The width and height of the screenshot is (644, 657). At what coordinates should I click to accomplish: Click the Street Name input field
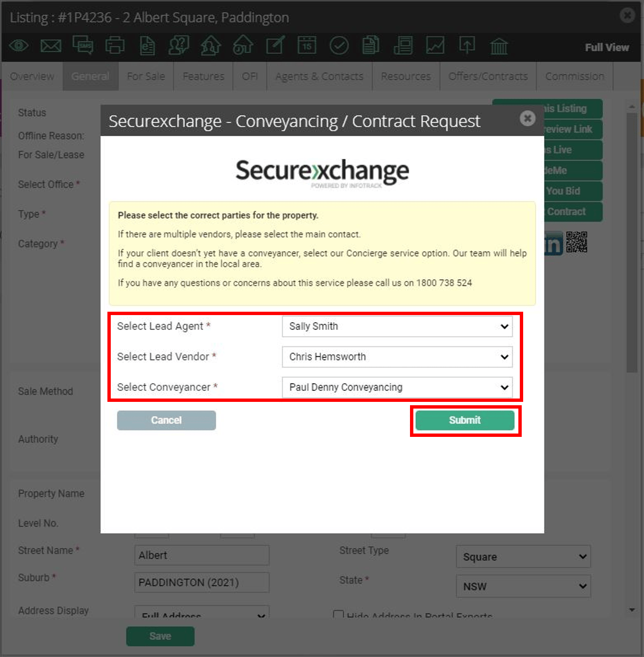(202, 555)
